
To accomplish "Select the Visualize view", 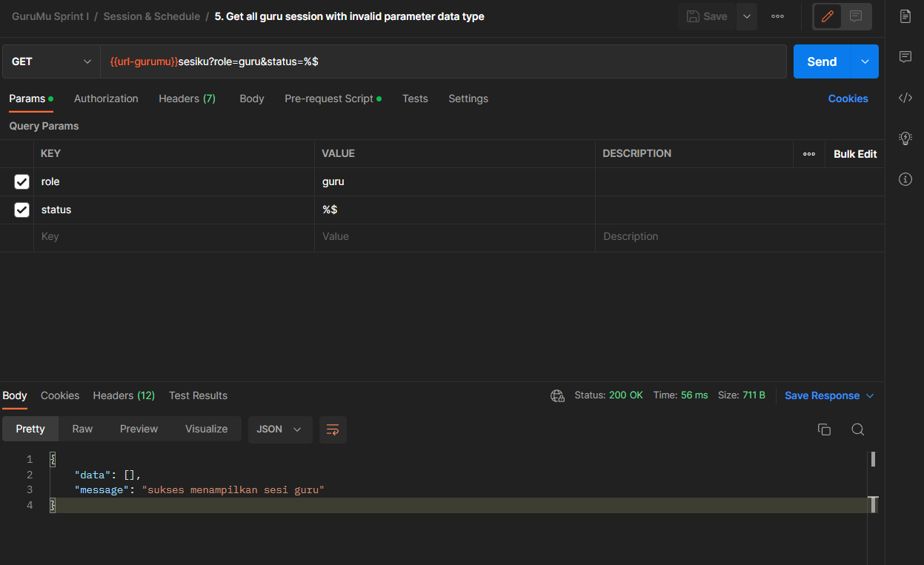I will pyautogui.click(x=207, y=429).
